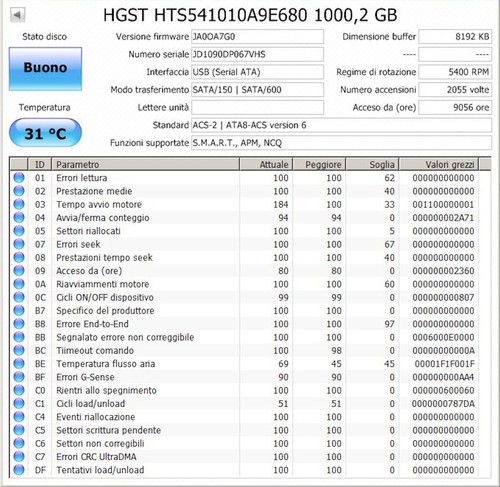Click the status orb for Eventi riallocazione
The image size is (500, 487).
(19, 417)
